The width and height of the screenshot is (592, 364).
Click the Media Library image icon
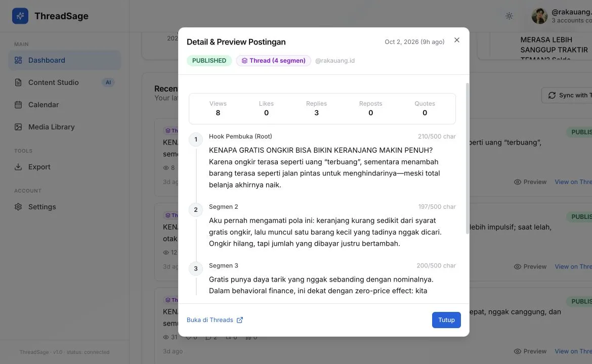(x=18, y=127)
